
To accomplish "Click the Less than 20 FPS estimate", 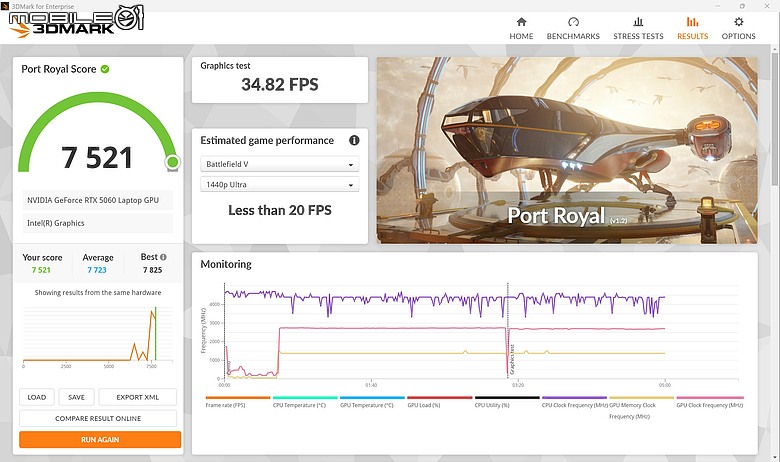I will pyautogui.click(x=280, y=210).
